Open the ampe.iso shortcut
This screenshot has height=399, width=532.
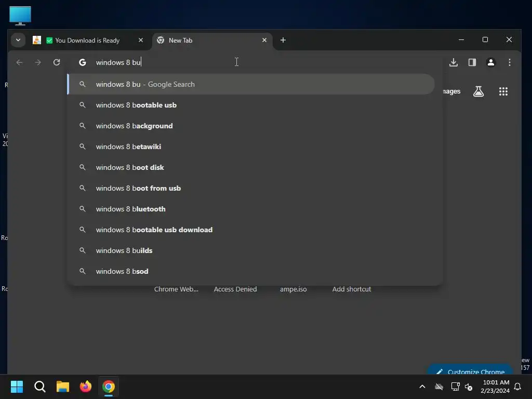(x=293, y=289)
